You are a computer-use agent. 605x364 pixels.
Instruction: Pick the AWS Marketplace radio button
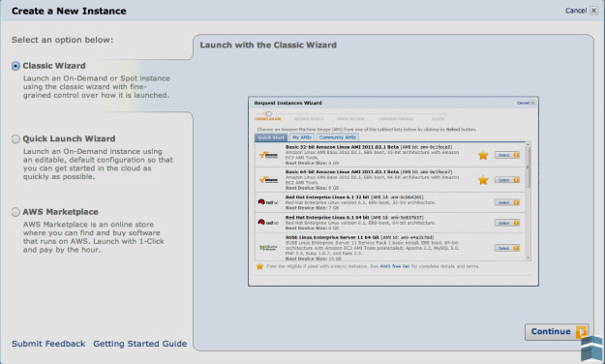[15, 212]
